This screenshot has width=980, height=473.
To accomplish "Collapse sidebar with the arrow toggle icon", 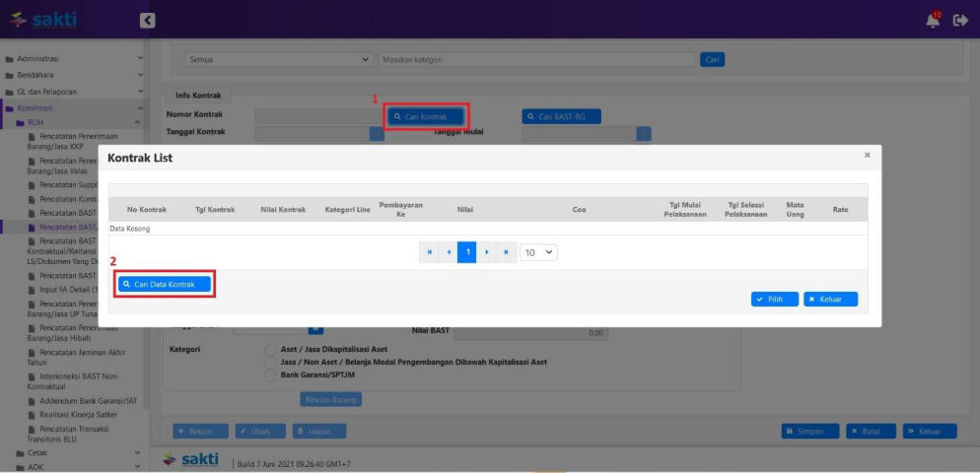I will pyautogui.click(x=147, y=20).
